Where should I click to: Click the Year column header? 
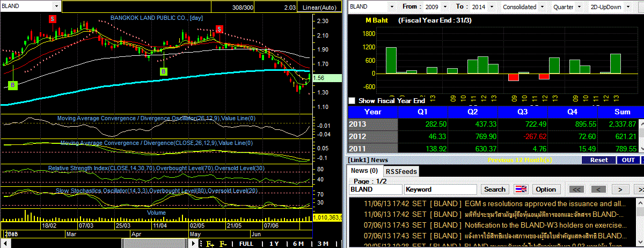click(373, 112)
